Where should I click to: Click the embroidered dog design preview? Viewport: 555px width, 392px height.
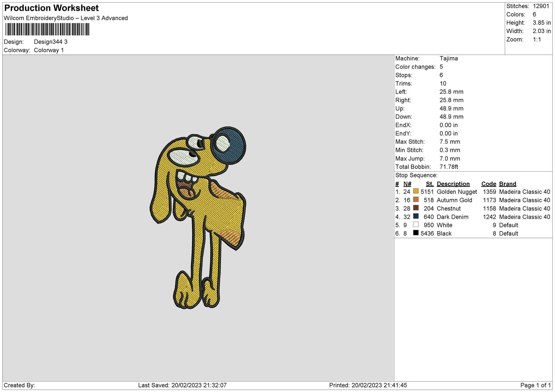(198, 218)
